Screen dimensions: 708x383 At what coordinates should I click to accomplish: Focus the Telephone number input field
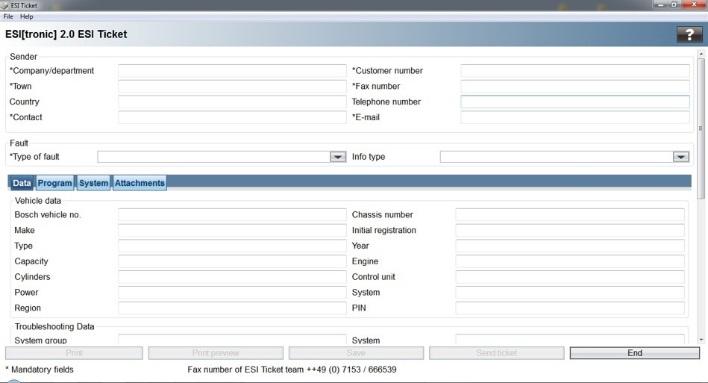click(575, 102)
